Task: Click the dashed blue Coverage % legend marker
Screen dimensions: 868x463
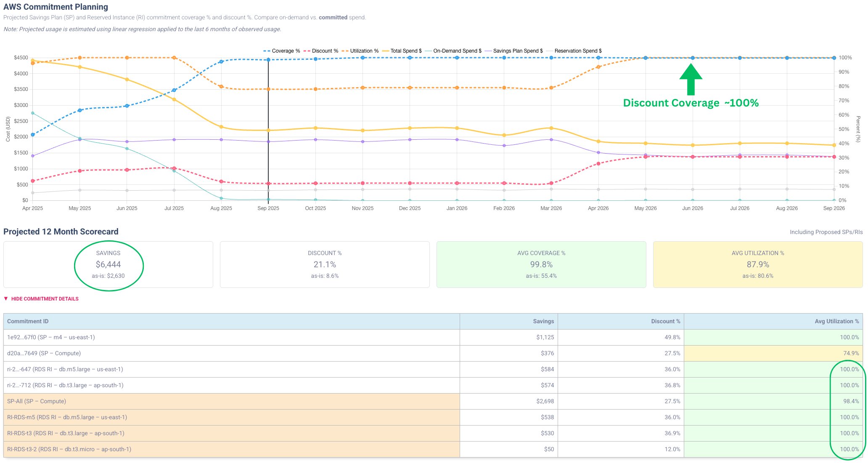Action: [x=267, y=51]
